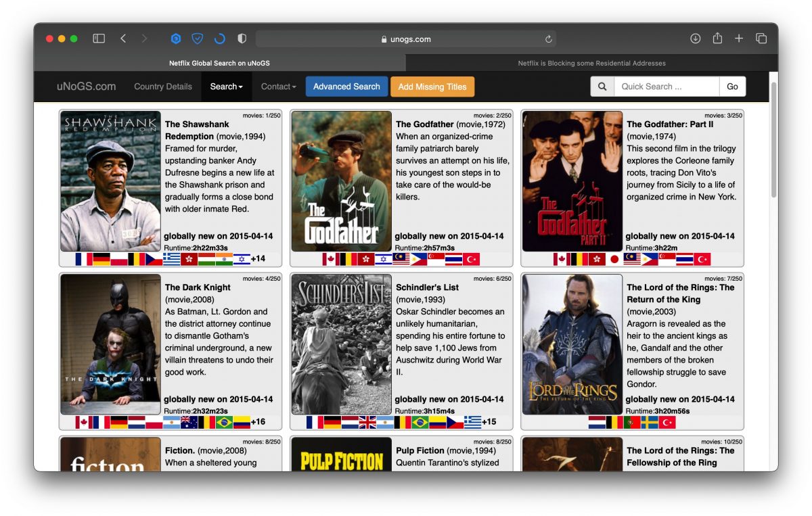Open the Return of the King poster
Image resolution: width=812 pixels, height=516 pixels.
pos(572,344)
